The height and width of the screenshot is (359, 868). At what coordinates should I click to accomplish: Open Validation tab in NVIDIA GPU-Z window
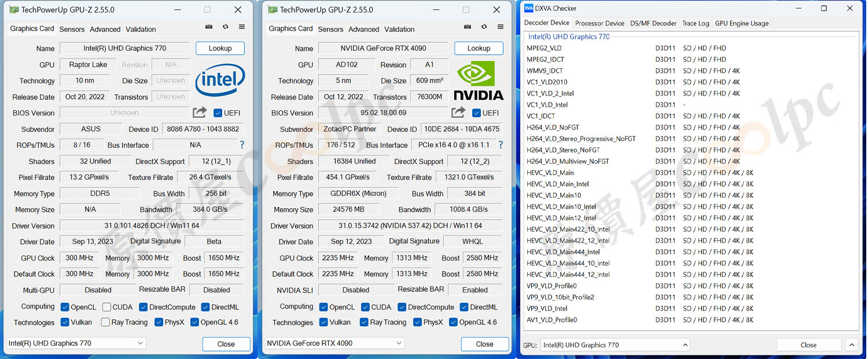(x=399, y=29)
